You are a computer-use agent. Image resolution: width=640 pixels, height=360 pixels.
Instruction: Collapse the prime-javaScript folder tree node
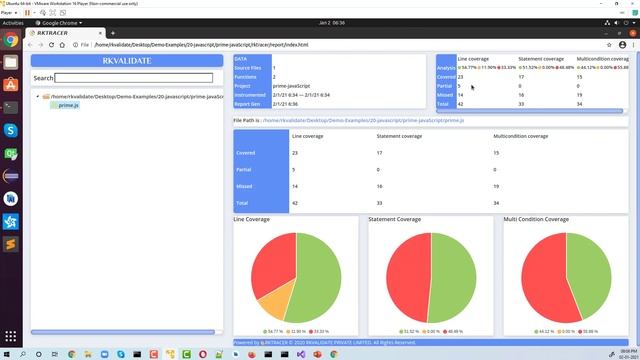38,97
